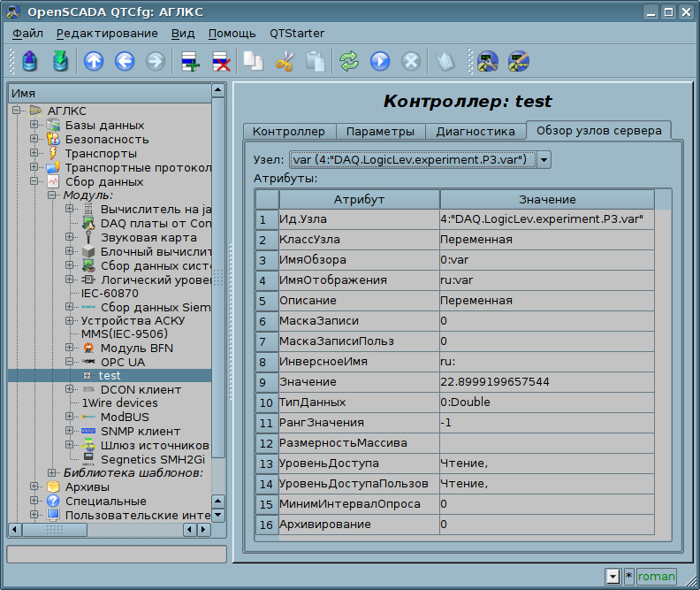Screen dimensions: 700x590
Task: Open the Узел combo box dropdown
Action: (544, 159)
